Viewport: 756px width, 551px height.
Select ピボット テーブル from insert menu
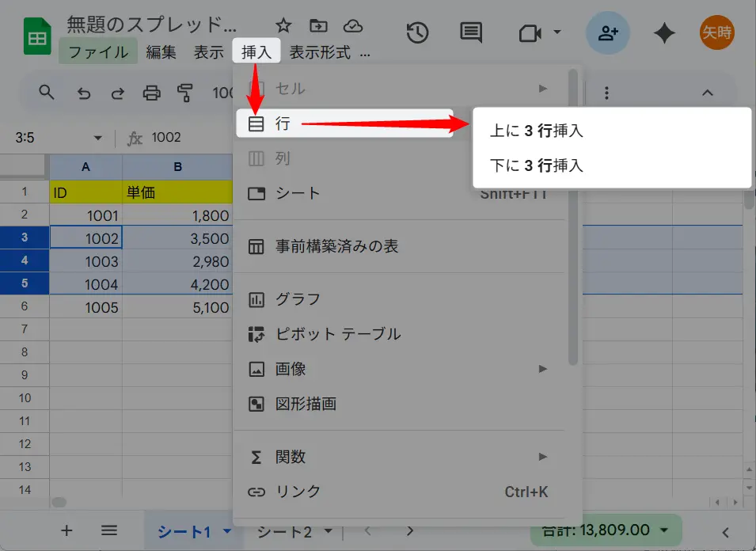(x=338, y=334)
